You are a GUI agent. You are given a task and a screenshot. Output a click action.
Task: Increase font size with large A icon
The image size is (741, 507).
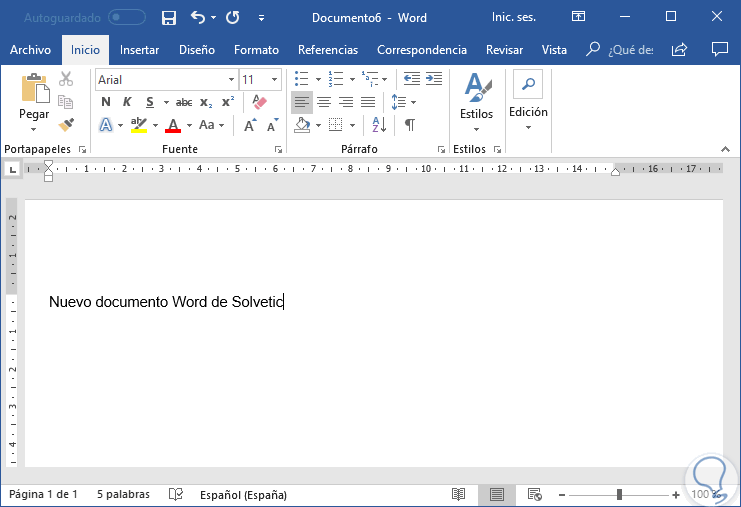click(250, 125)
